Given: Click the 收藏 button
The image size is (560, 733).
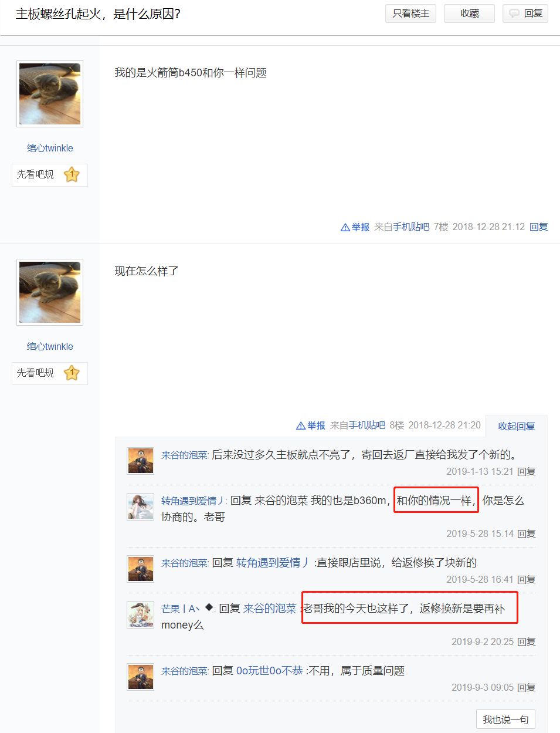Looking at the screenshot, I should (x=469, y=13).
